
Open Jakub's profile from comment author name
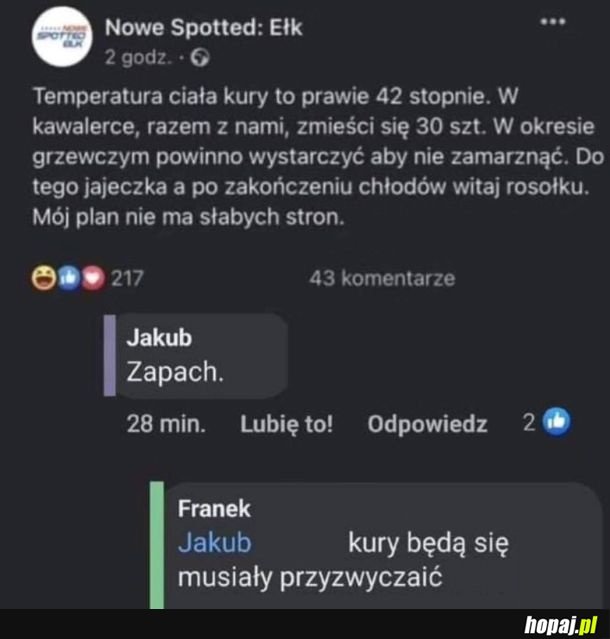coord(158,337)
